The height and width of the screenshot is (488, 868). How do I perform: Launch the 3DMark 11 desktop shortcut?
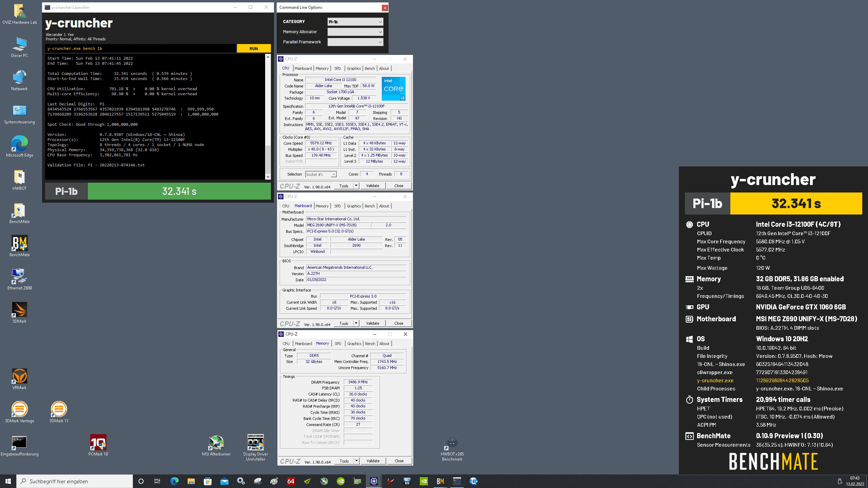(59, 413)
